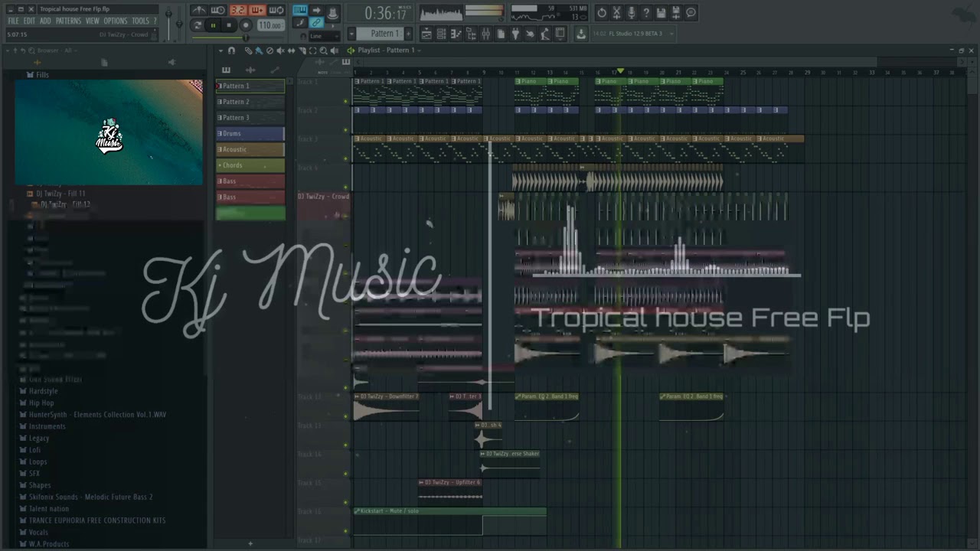This screenshot has height=551, width=980.
Task: Open the Channel rack icon in toolbar
Action: point(441,33)
